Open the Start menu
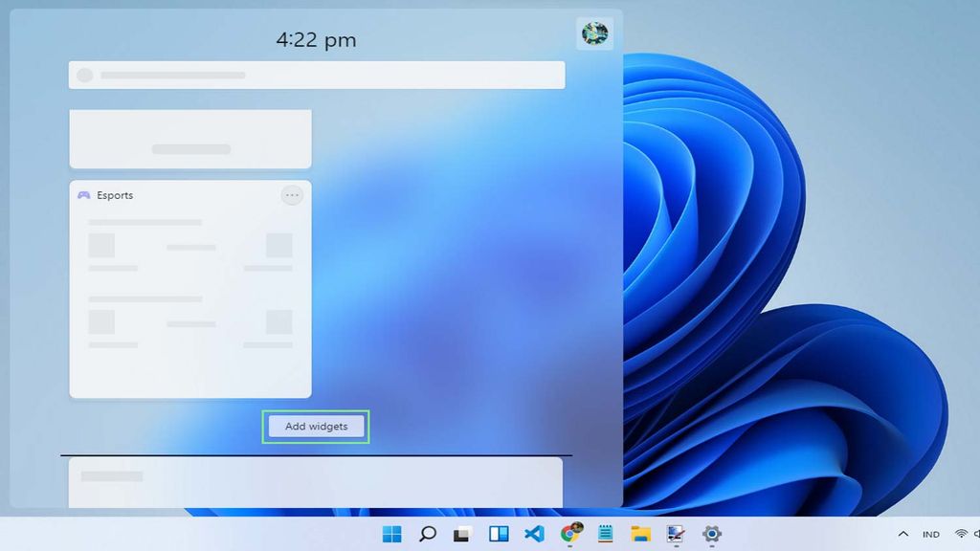Screen dimensions: 980x551 click(x=390, y=534)
